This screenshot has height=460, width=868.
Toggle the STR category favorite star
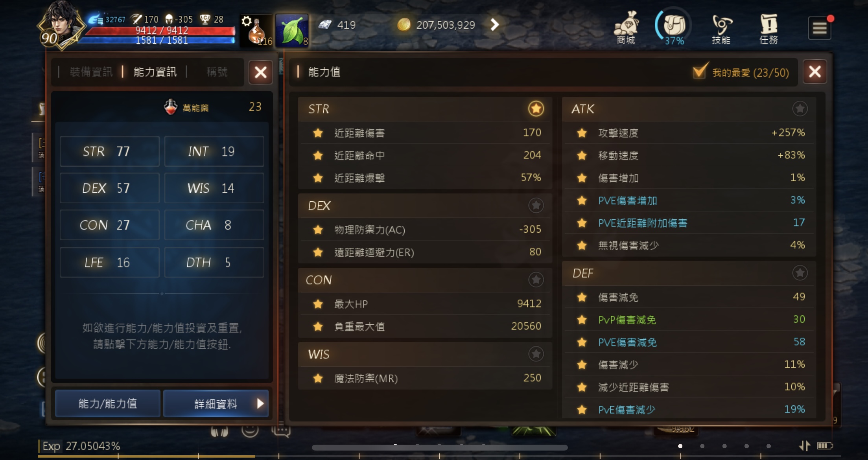[x=536, y=109]
